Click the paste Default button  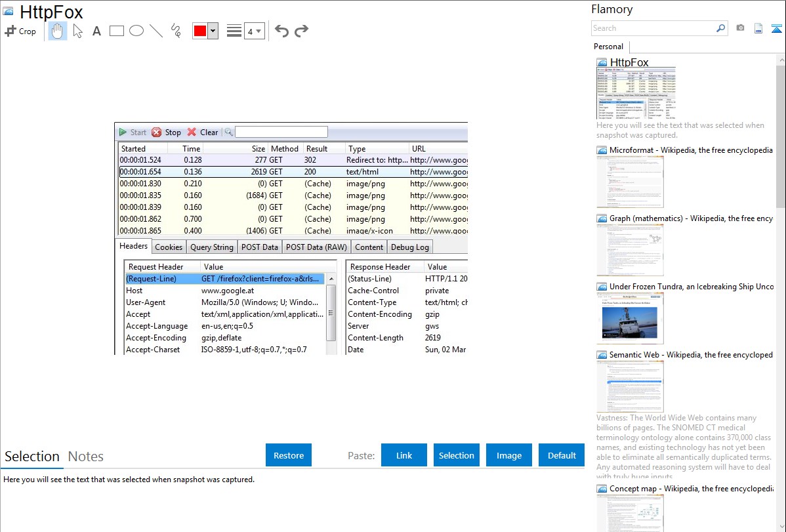pos(562,455)
